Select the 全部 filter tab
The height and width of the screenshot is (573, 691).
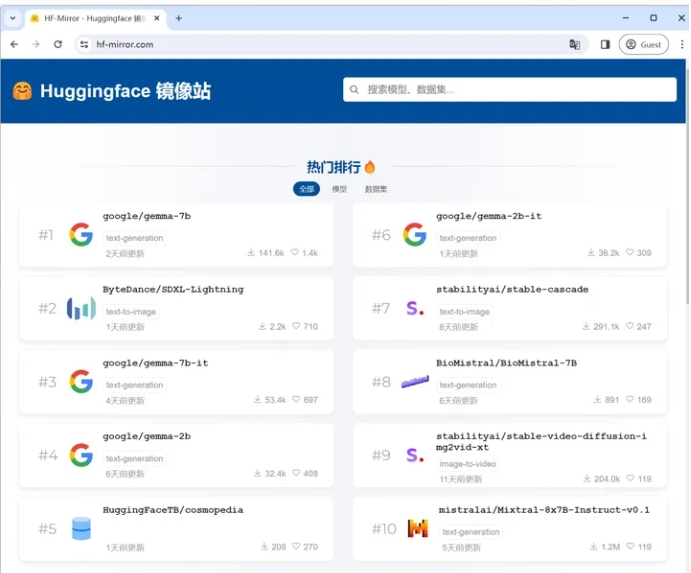coord(306,189)
